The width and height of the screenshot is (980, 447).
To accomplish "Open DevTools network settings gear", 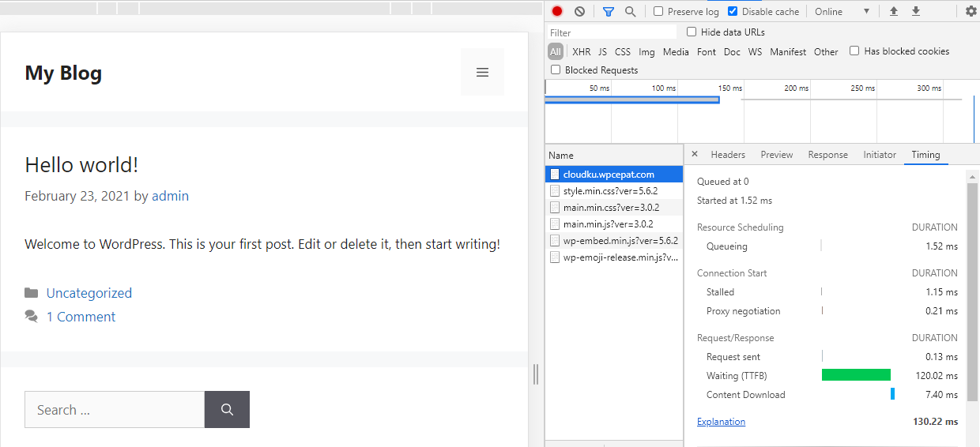I will 971,12.
